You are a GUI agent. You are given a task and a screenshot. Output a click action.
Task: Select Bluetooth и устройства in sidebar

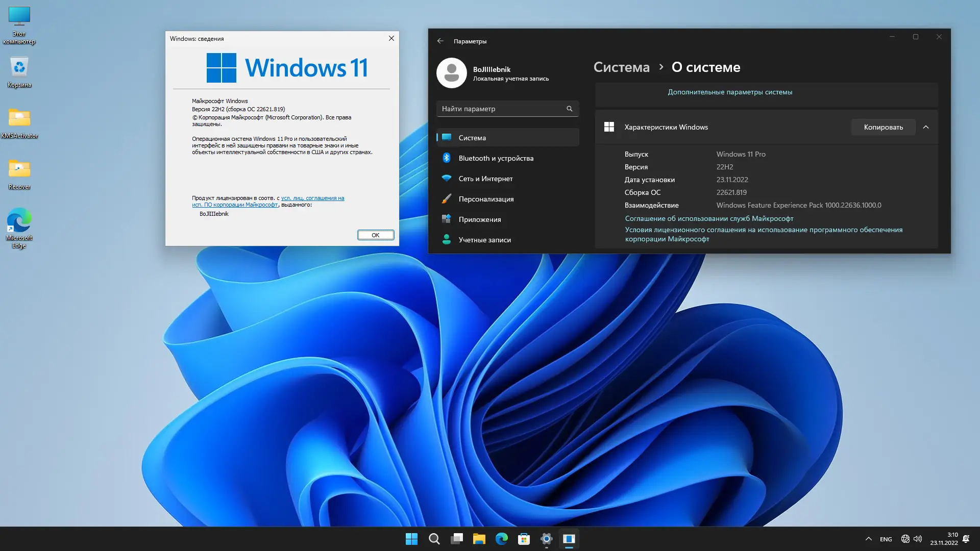pyautogui.click(x=496, y=158)
